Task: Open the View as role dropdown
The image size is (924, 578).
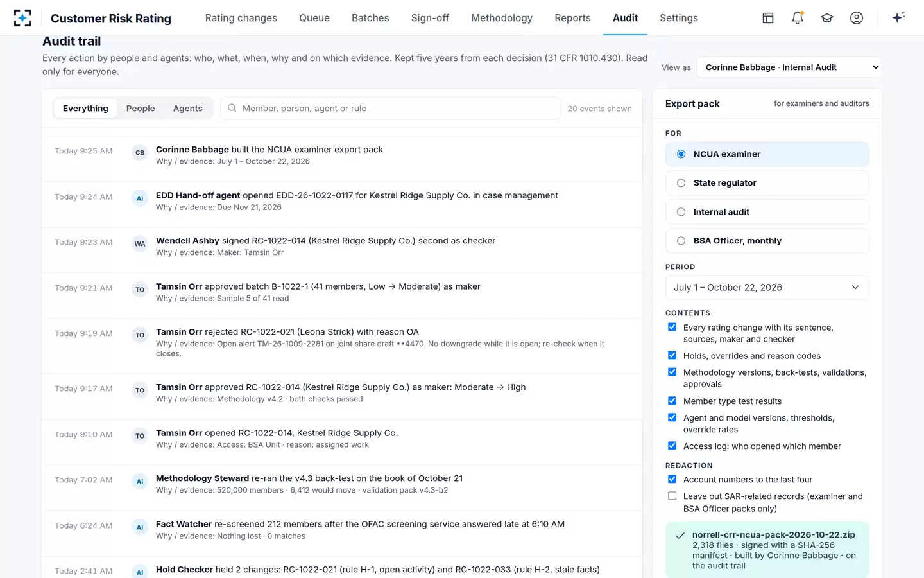Action: tap(789, 67)
